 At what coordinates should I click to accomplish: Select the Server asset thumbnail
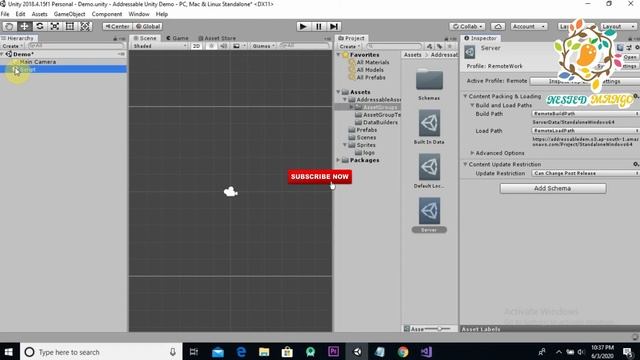tap(429, 211)
